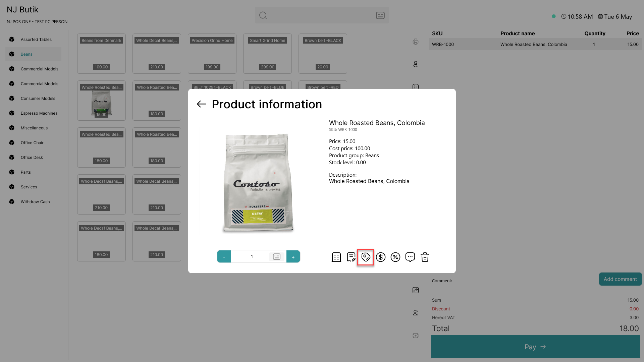Click the quantity value field
The width and height of the screenshot is (644, 362).
point(252,257)
